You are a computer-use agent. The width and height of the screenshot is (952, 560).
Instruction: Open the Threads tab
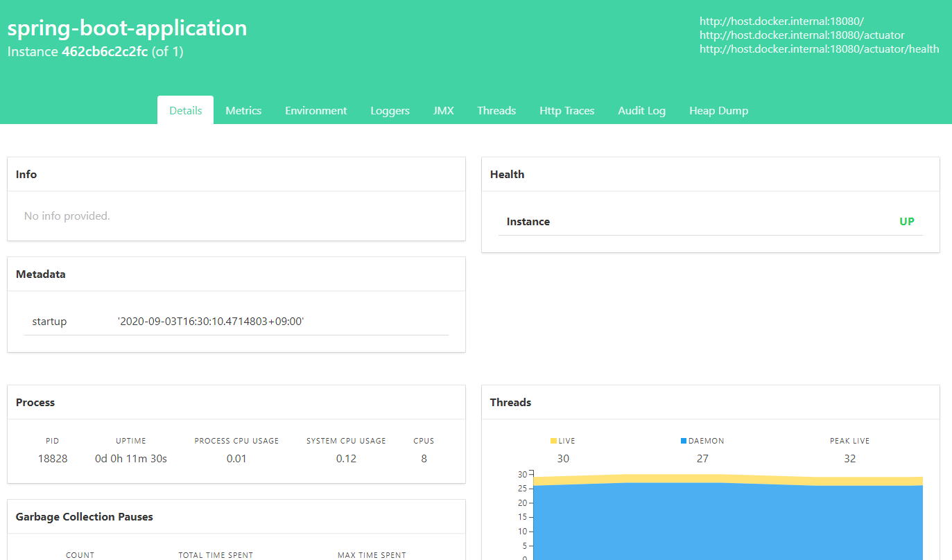click(496, 110)
